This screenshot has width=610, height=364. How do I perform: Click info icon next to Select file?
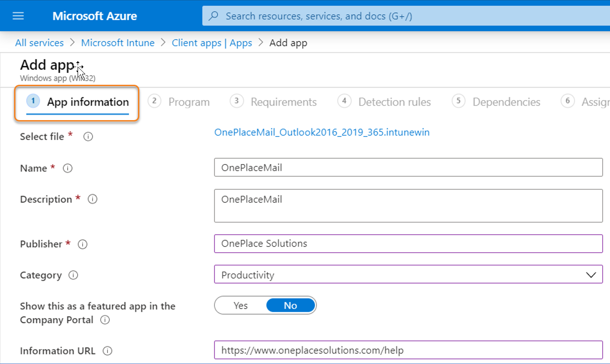pos(89,136)
